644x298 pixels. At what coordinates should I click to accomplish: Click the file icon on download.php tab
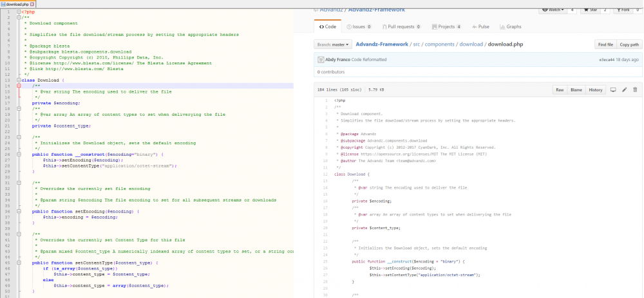pyautogui.click(x=3, y=4)
